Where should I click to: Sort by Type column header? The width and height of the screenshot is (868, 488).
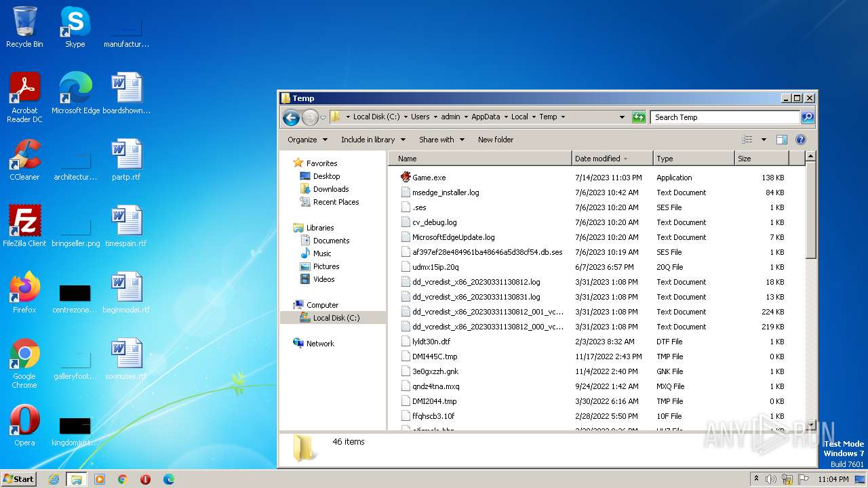[694, 159]
